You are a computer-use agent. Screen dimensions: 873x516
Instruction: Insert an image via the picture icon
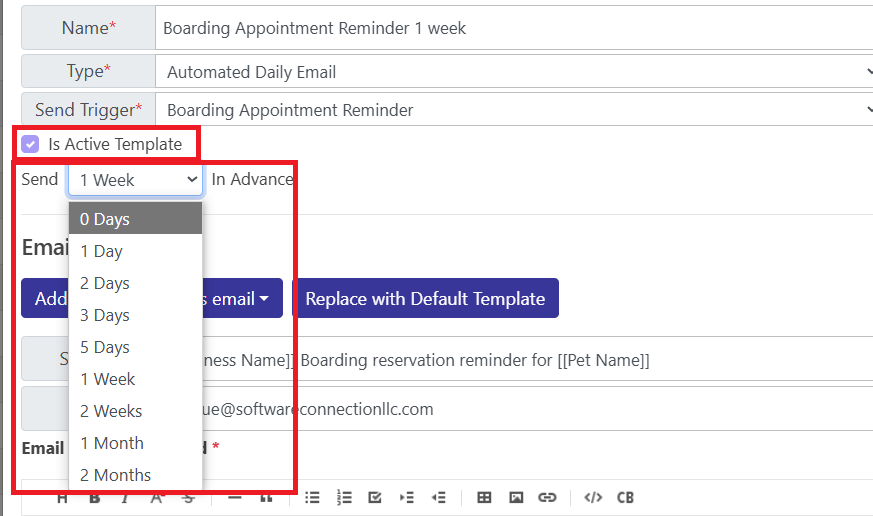point(516,497)
